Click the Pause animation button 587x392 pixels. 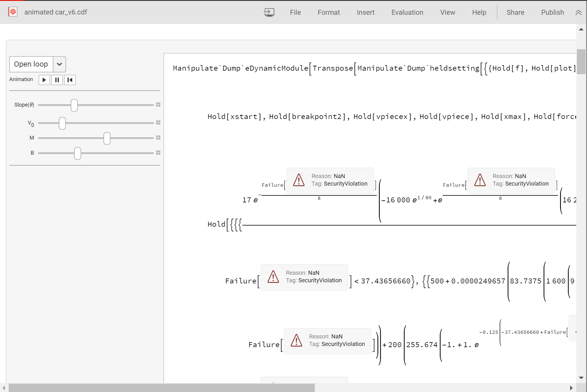pyautogui.click(x=57, y=80)
